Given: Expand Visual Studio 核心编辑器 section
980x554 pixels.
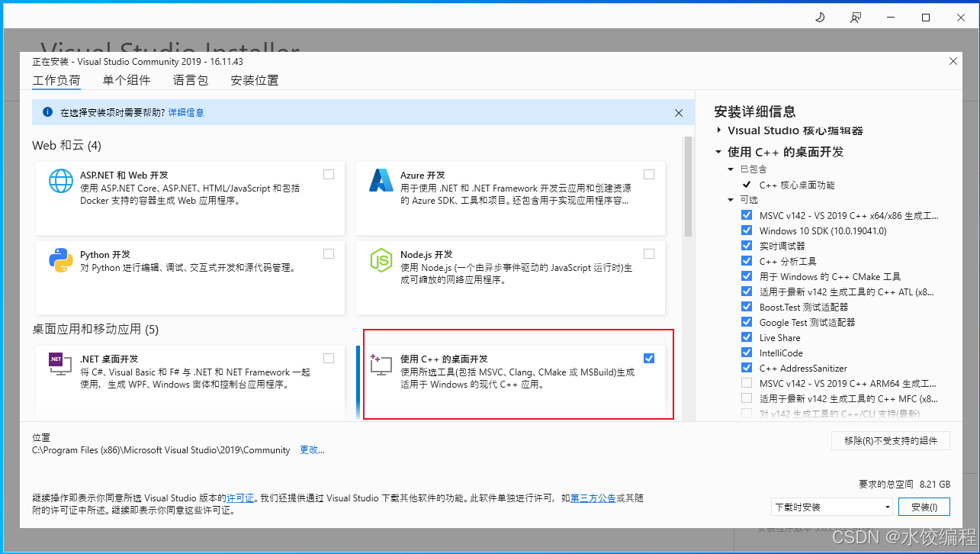Looking at the screenshot, I should pyautogui.click(x=719, y=130).
